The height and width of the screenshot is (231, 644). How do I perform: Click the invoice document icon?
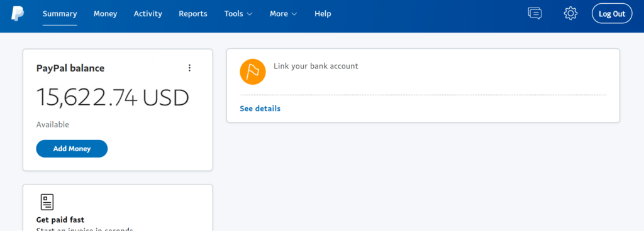47,202
